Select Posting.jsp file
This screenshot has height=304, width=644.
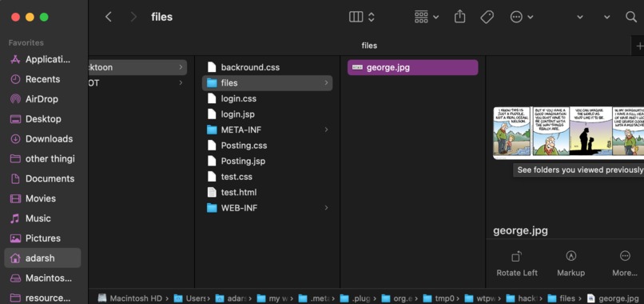click(x=268, y=161)
